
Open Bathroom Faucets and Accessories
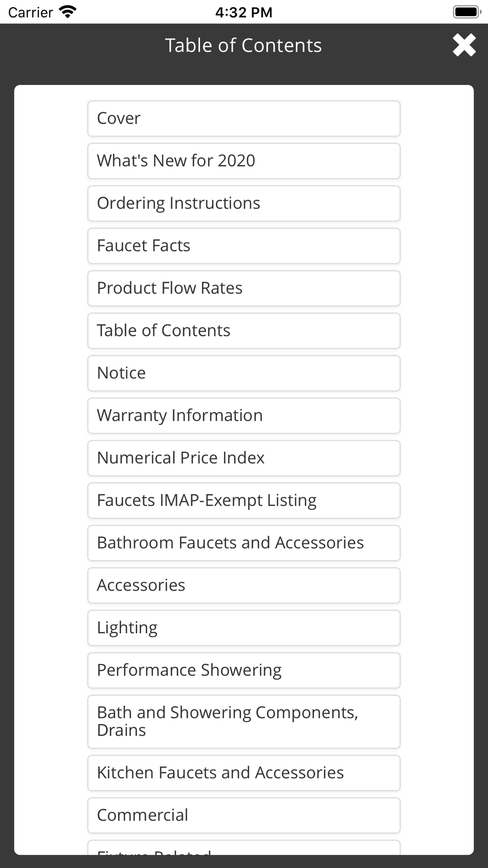click(244, 543)
